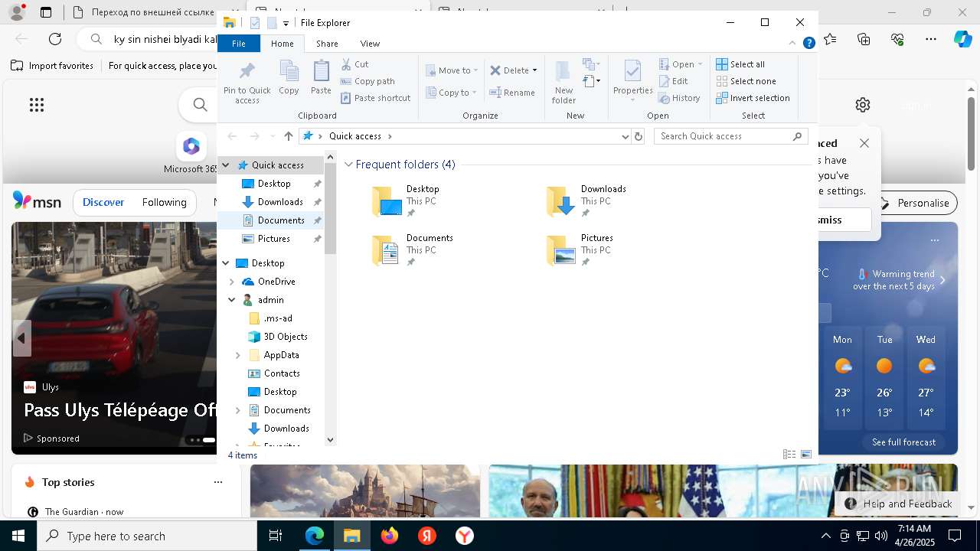
Task: Click the Copy ribbon icon
Action: [x=289, y=77]
